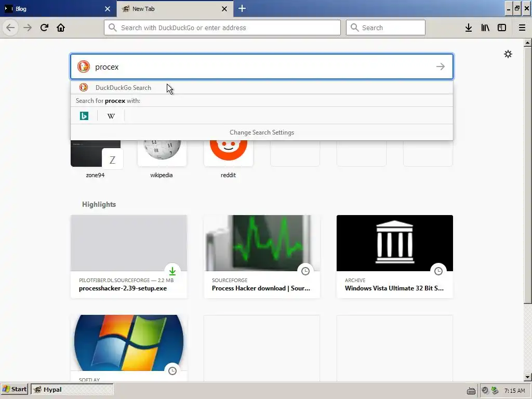Reload the current page
Viewport: 532px width, 399px height.
(x=44, y=28)
